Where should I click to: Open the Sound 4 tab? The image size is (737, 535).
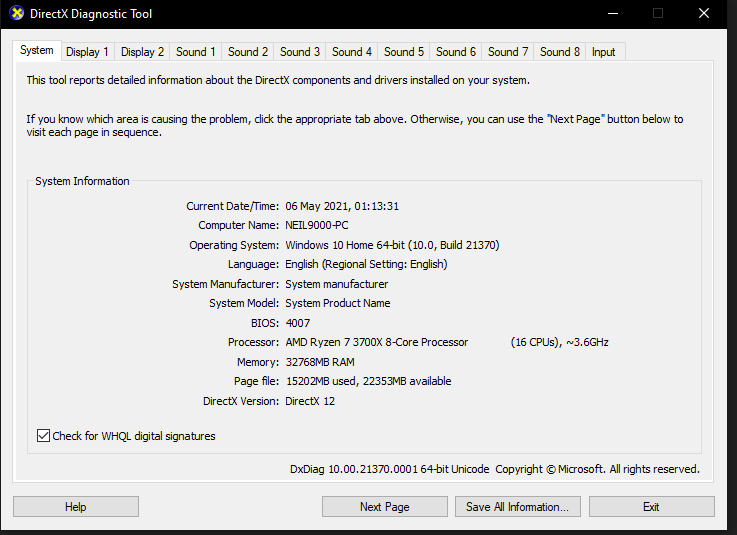click(x=352, y=52)
